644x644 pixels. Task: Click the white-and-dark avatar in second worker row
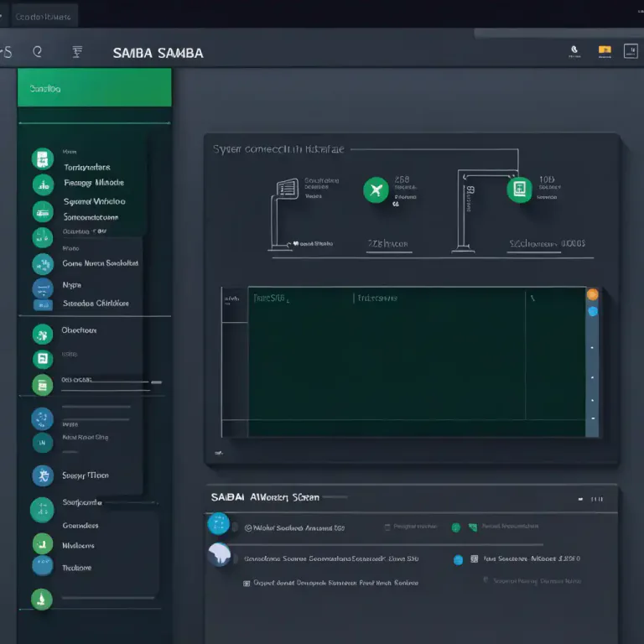point(220,554)
